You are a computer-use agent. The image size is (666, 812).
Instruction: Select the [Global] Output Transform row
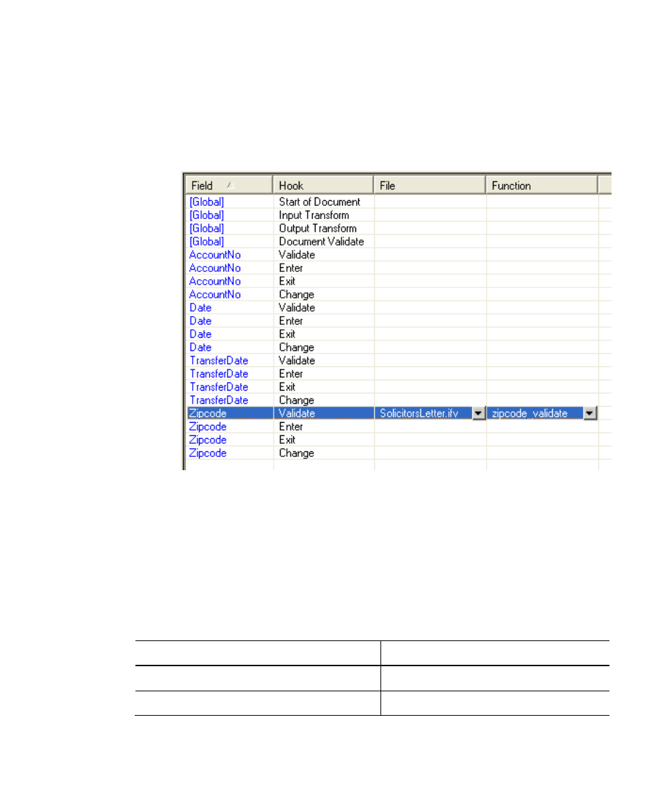click(398, 228)
